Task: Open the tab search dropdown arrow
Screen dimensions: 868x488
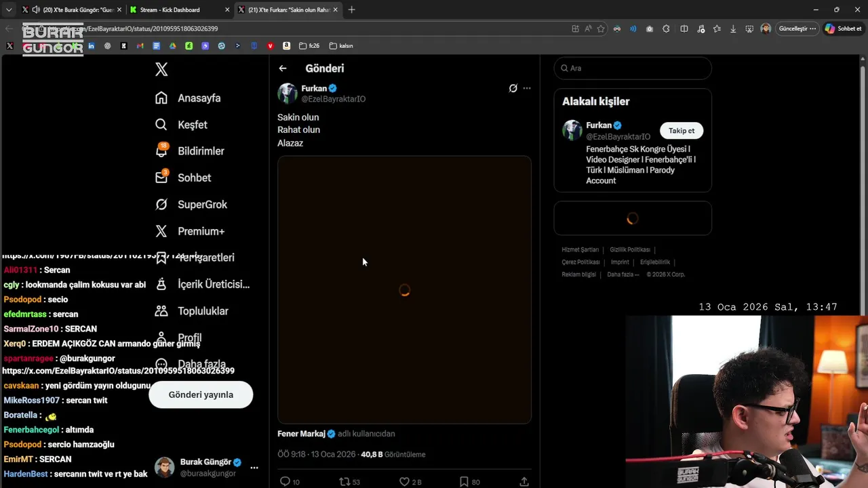Action: pos(9,9)
